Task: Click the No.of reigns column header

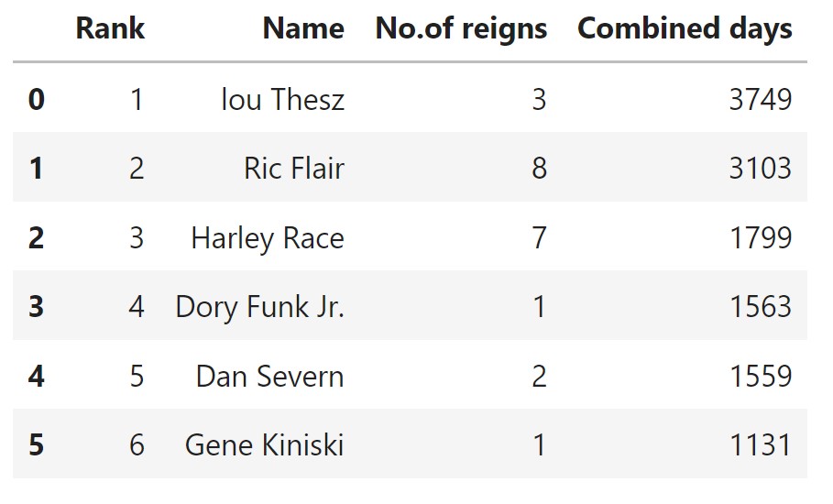Action: pos(461,28)
